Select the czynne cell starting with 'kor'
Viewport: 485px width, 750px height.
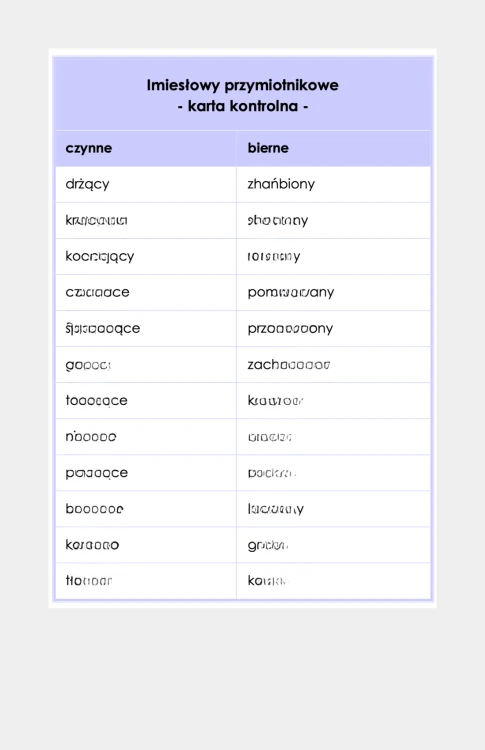(146, 545)
